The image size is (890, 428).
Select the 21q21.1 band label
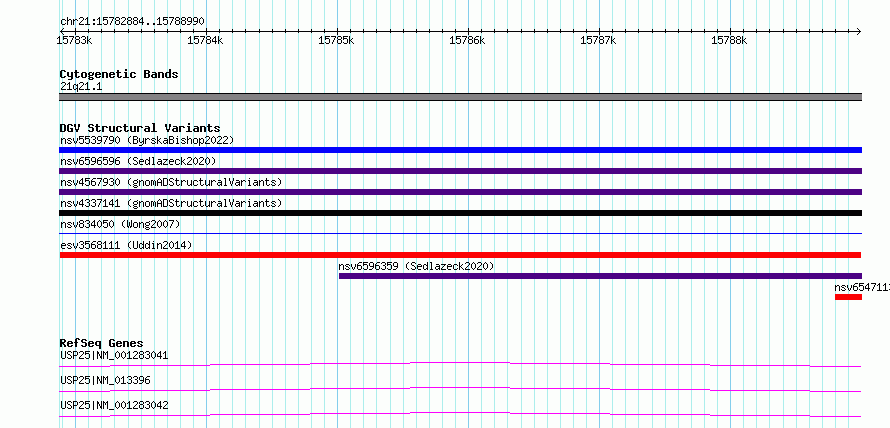pos(81,87)
